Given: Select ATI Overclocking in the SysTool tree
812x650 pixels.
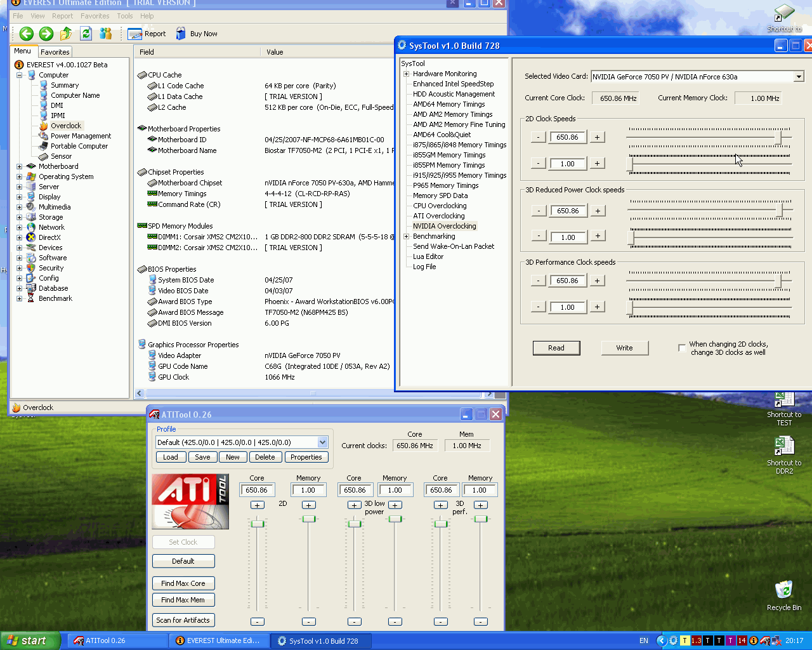Looking at the screenshot, I should click(439, 216).
